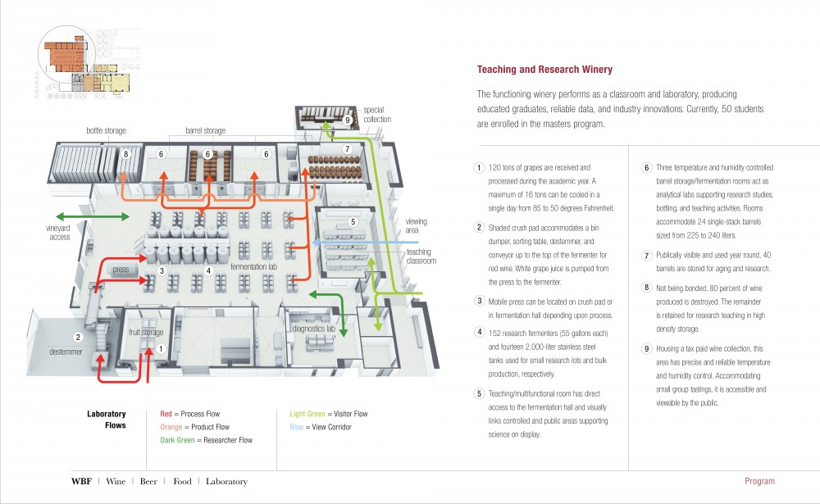Open the Beer section in footer
This screenshot has width=820, height=504.
tap(148, 481)
